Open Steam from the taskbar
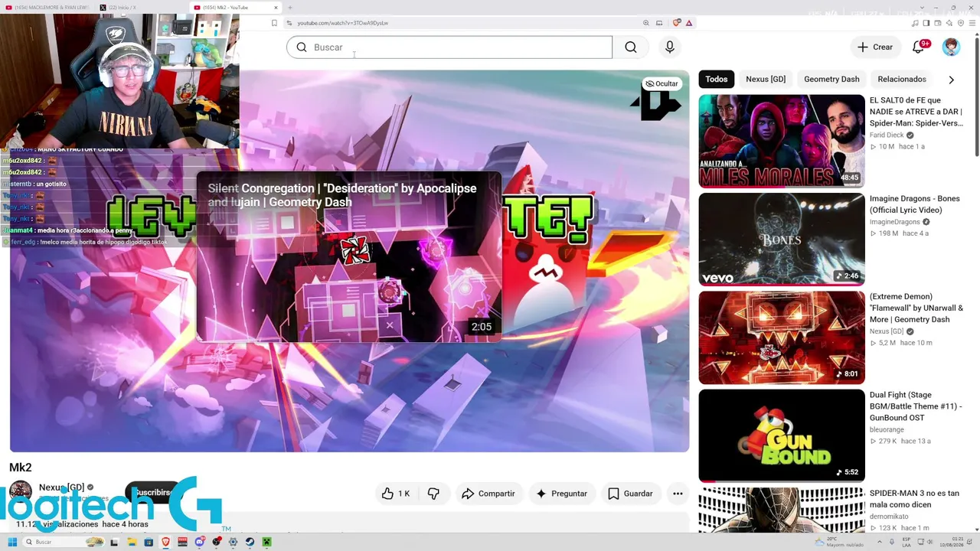980x551 pixels. click(x=250, y=542)
